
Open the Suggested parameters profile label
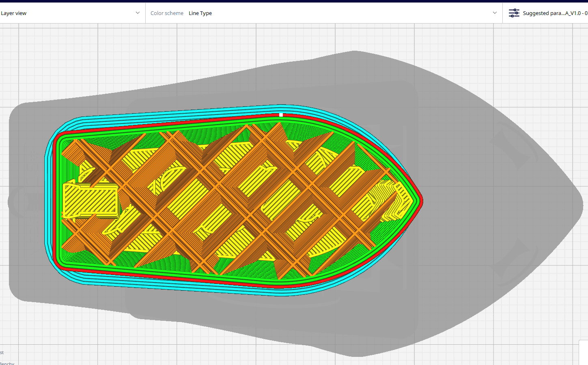point(555,13)
